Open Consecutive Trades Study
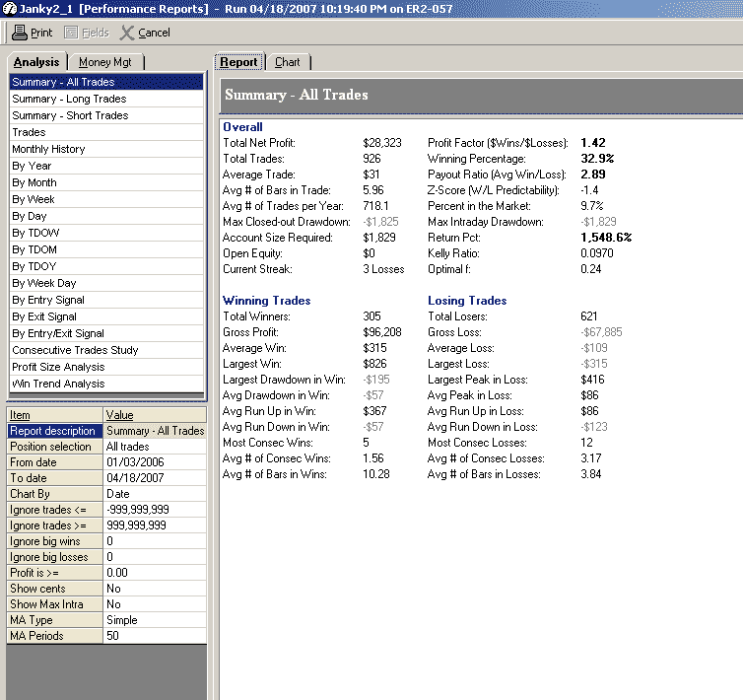Image resolution: width=743 pixels, height=700 pixels. coord(75,350)
